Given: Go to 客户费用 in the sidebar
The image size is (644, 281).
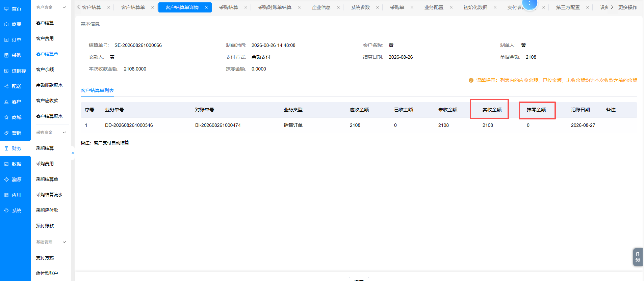Looking at the screenshot, I should [x=45, y=38].
